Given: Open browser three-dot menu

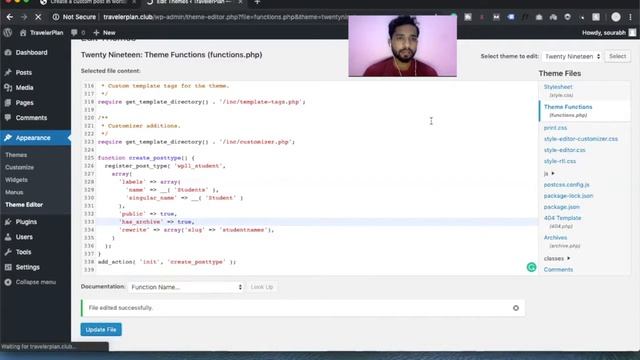Looking at the screenshot, I should pyautogui.click(x=631, y=17).
